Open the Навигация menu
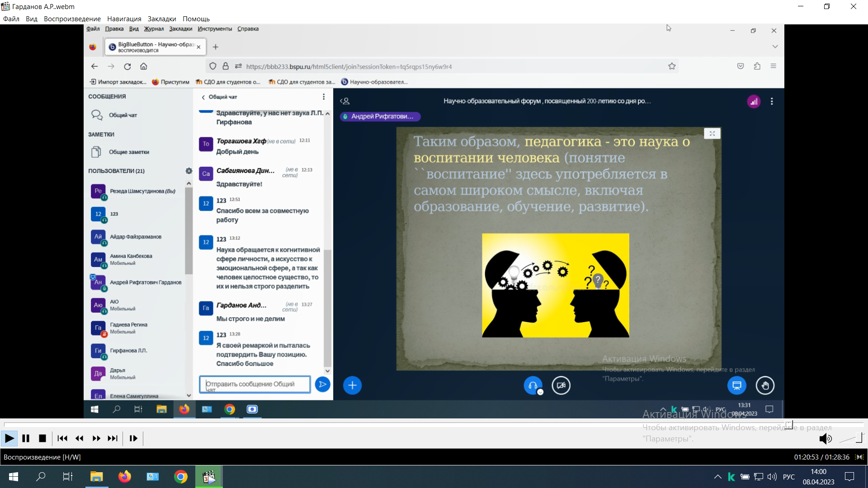 [x=124, y=19]
